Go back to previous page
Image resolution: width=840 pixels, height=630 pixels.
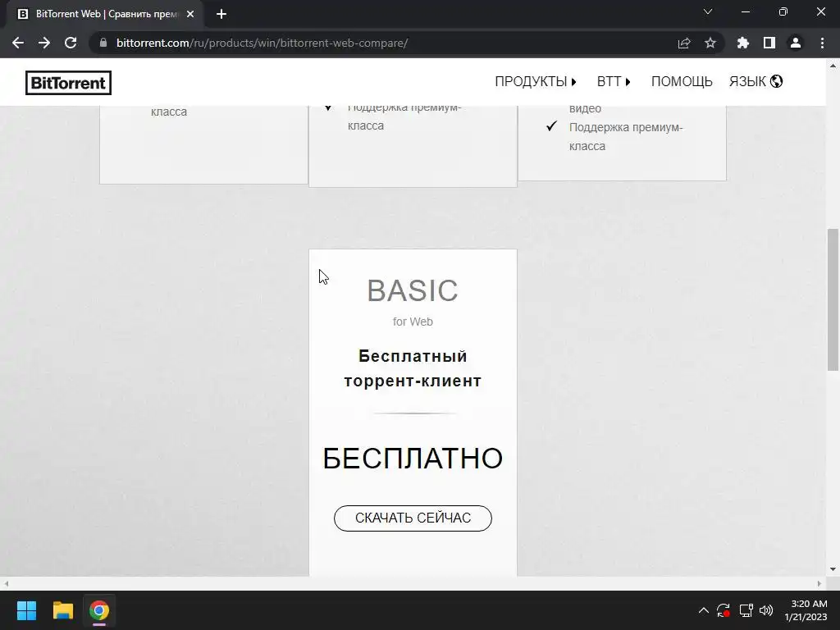[18, 43]
